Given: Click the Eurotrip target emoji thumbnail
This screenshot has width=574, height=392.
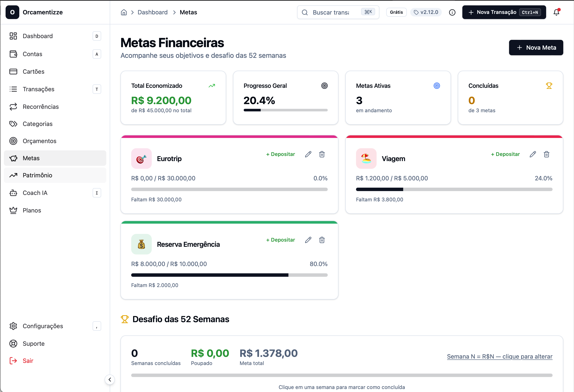Looking at the screenshot, I should pyautogui.click(x=141, y=159).
